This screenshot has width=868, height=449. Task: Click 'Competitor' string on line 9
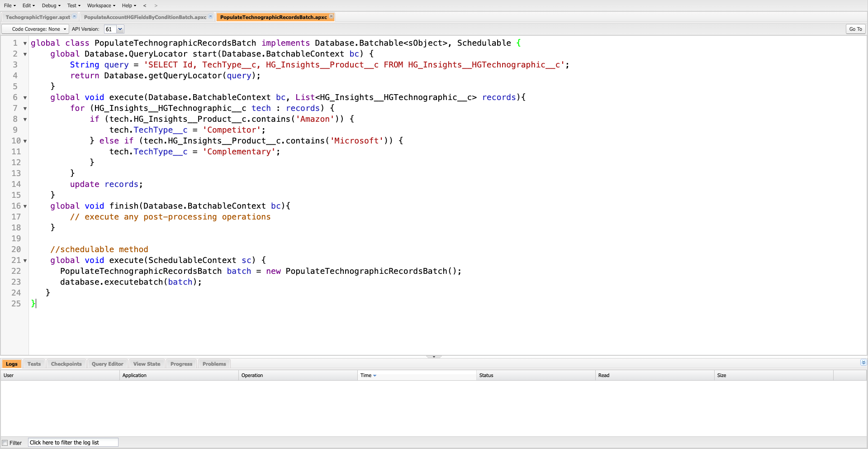tap(232, 130)
